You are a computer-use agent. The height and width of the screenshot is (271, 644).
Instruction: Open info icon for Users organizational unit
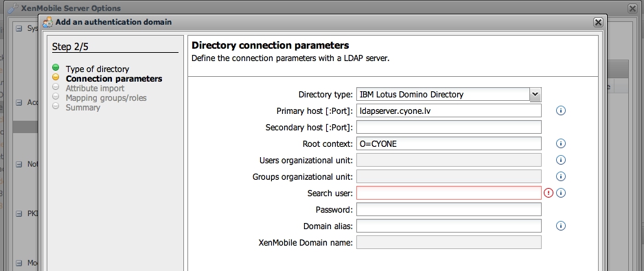561,160
